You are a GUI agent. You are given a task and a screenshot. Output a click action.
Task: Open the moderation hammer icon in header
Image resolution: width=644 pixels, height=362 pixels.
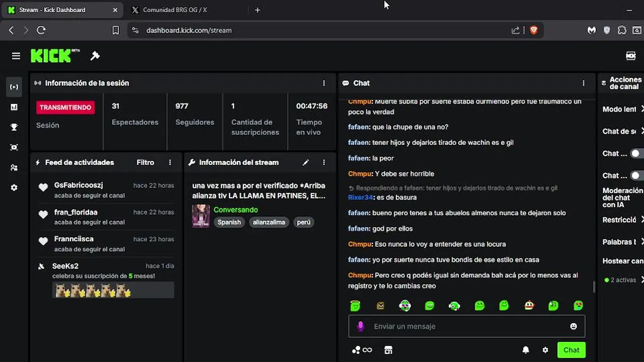[x=95, y=56]
